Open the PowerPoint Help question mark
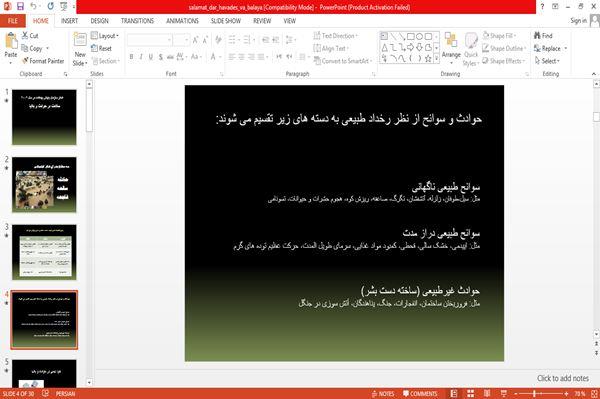Image resolution: width=600 pixels, height=399 pixels. point(542,7)
